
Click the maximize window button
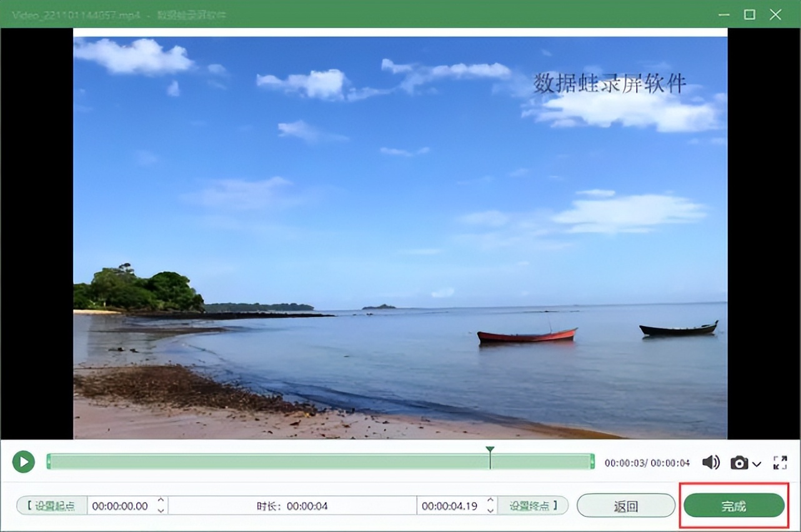tap(749, 14)
